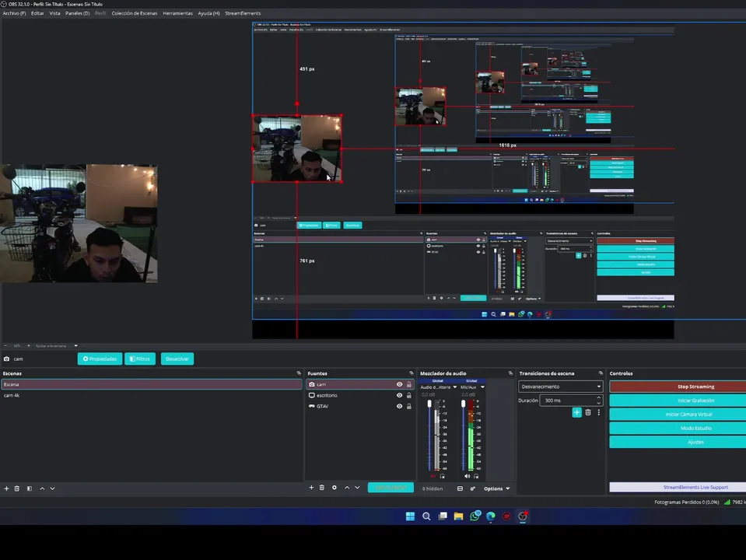The width and height of the screenshot is (746, 560).
Task: Open Windows Start from the taskbar
Action: coord(410,516)
